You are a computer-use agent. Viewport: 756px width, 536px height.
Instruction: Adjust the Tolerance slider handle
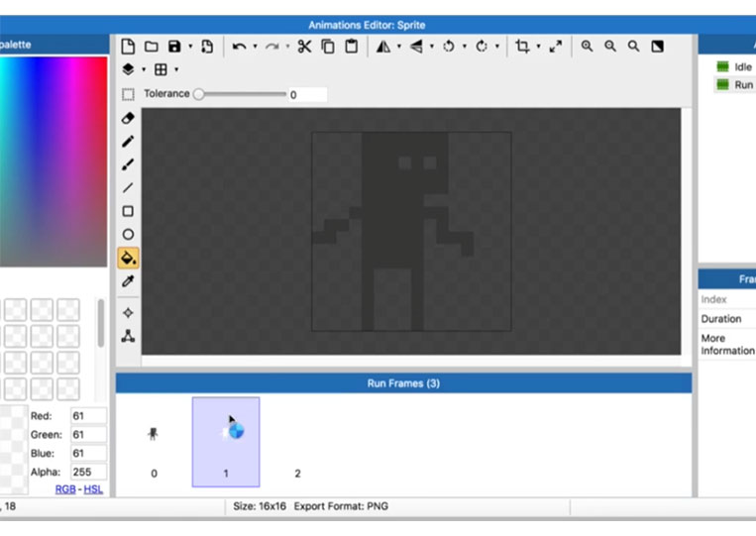coord(198,94)
